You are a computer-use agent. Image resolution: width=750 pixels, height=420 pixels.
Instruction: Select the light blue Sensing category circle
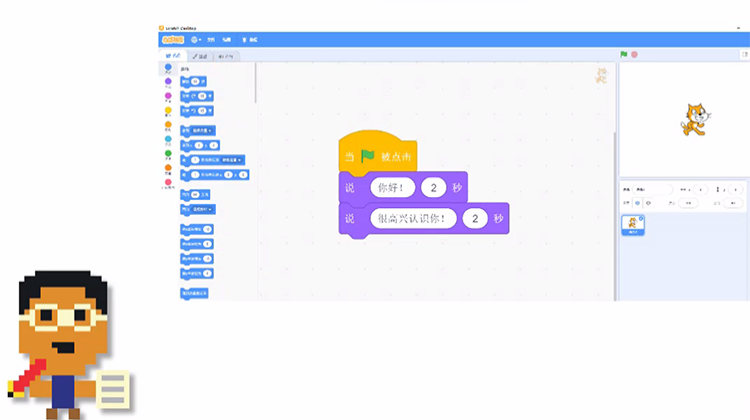[x=168, y=140]
